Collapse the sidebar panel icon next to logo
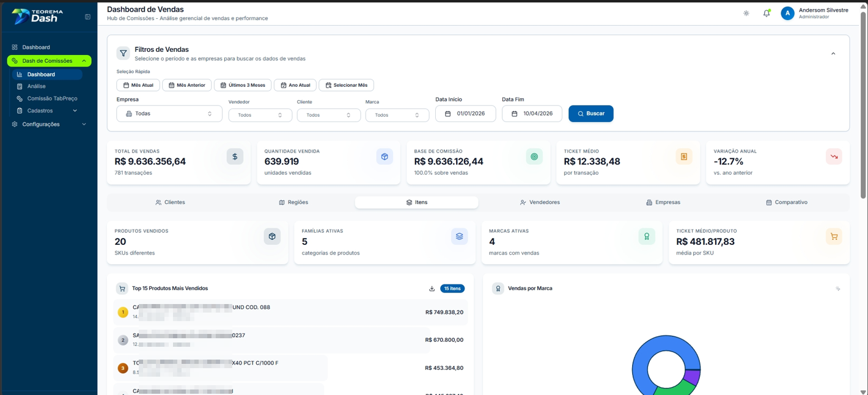 [87, 17]
